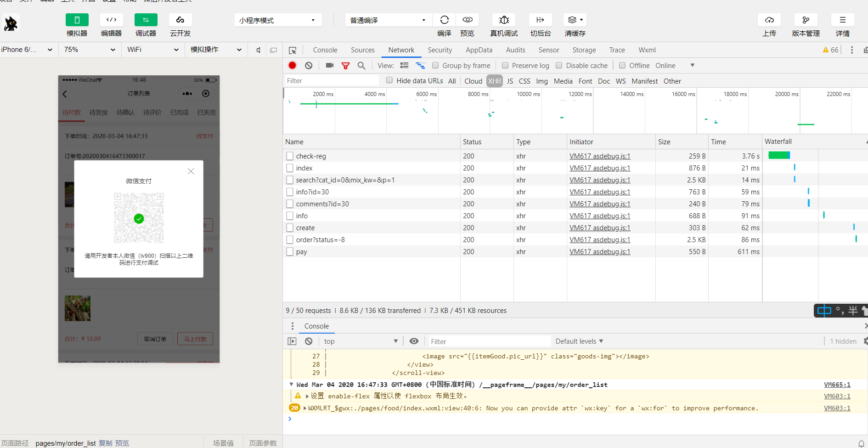Open VM617 asdebug.js:1 link for pay
868x448 pixels.
(x=600, y=251)
